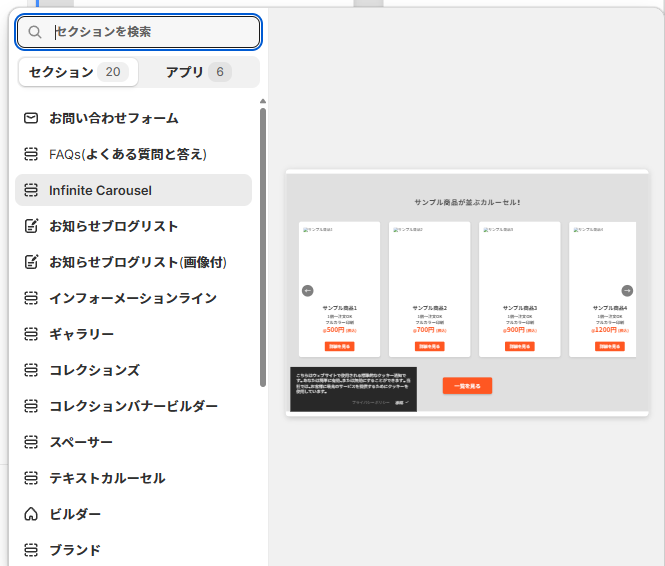Click section icon beside FAQs

(31, 154)
